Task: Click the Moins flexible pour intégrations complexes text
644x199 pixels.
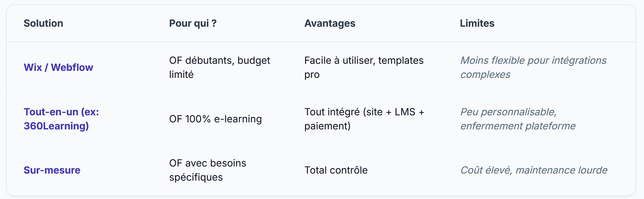Action: (533, 67)
